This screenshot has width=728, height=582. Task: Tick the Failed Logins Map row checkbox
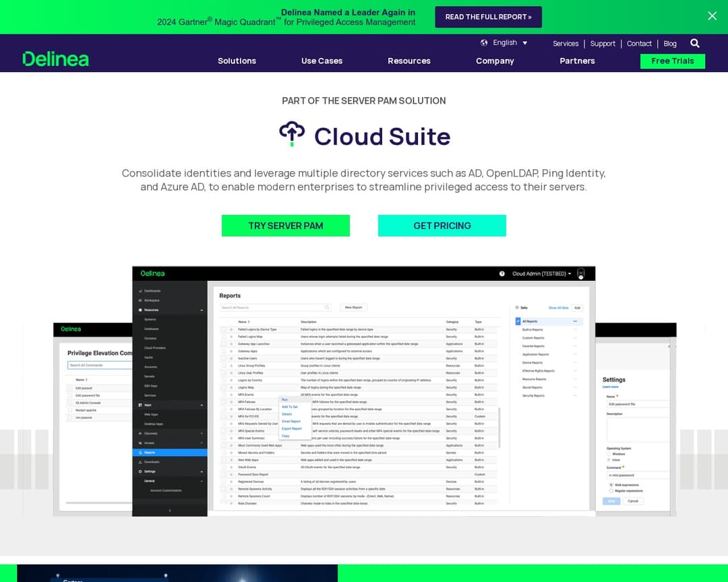[x=224, y=337]
